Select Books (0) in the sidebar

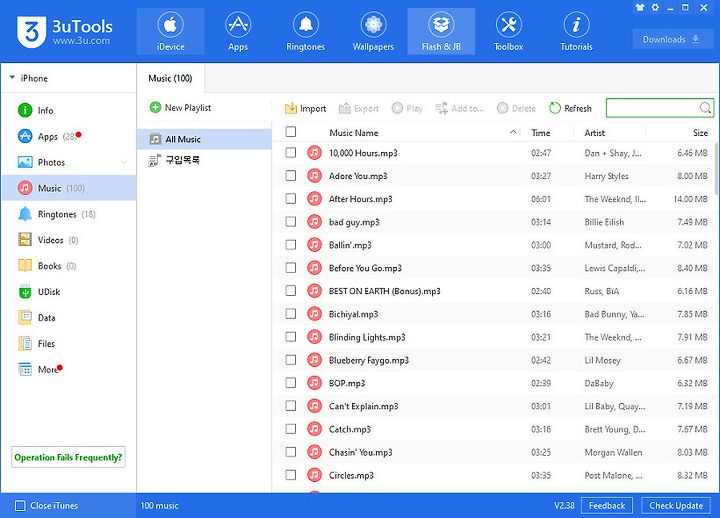pos(69,265)
